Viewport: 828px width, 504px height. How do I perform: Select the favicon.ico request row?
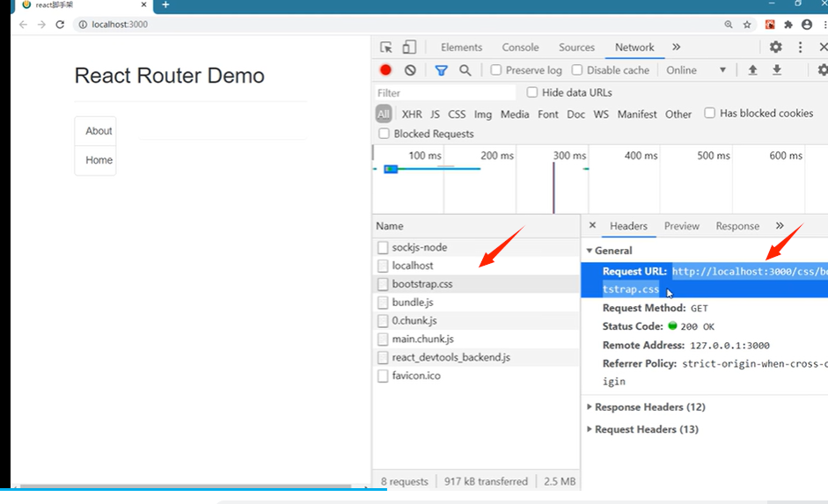coord(476,376)
